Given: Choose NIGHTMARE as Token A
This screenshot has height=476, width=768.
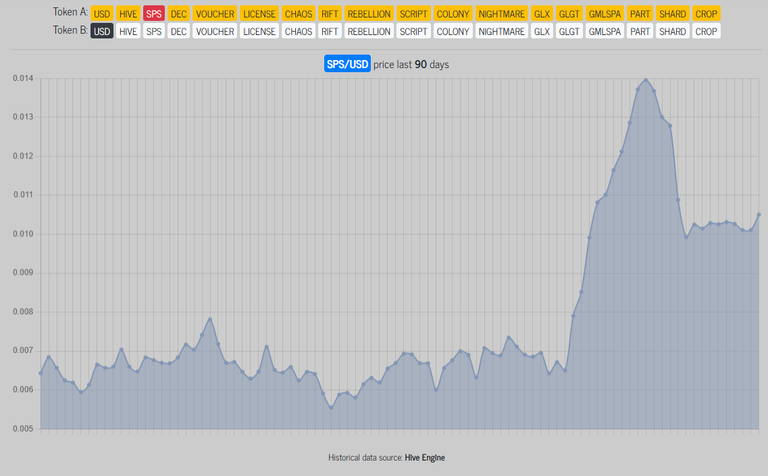Looking at the screenshot, I should click(502, 14).
